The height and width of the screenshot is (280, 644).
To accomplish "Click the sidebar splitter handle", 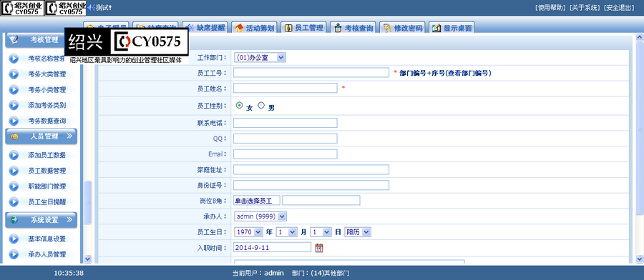I will [87, 202].
